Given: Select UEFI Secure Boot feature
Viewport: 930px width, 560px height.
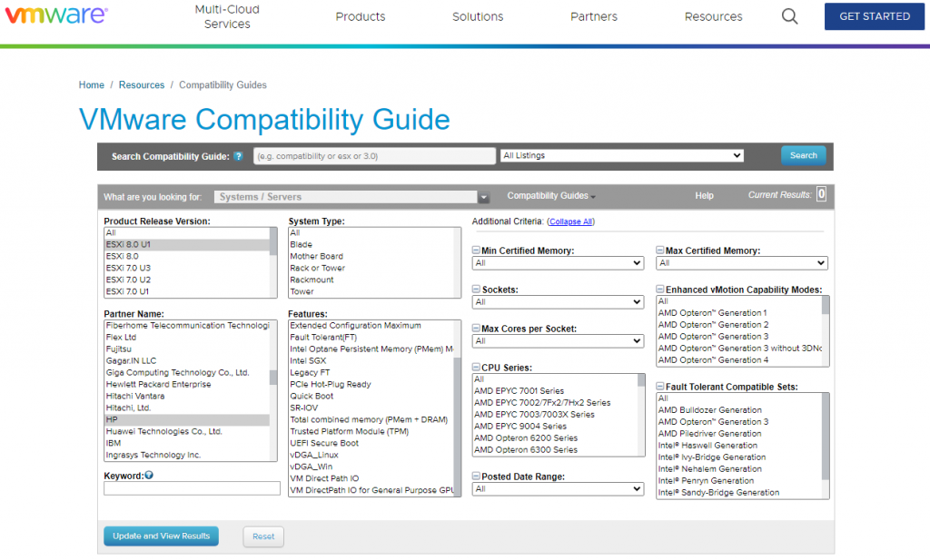Looking at the screenshot, I should (x=371, y=443).
